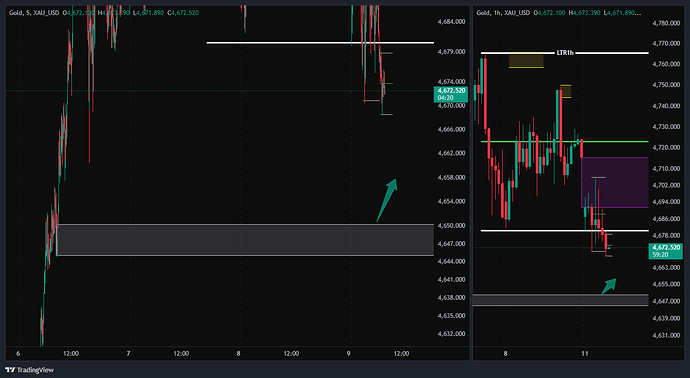Viewport: 690px width, 378px height.
Task: Click the TradingView logo
Action: [x=29, y=370]
